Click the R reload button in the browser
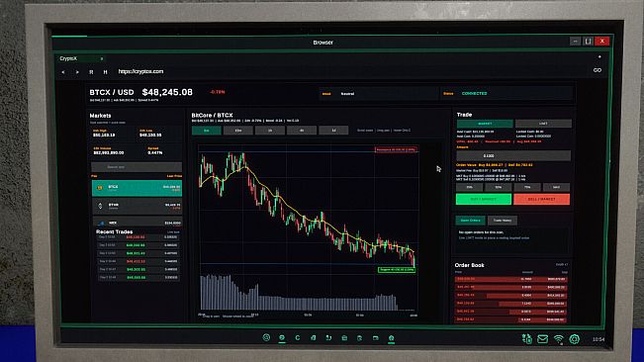This screenshot has height=362, width=644. (x=91, y=72)
